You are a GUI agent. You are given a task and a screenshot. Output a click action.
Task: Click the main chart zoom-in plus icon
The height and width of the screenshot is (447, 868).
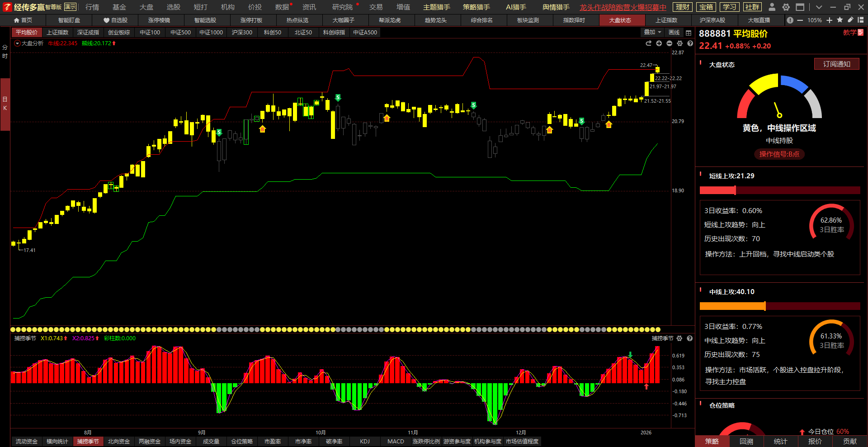click(x=659, y=43)
